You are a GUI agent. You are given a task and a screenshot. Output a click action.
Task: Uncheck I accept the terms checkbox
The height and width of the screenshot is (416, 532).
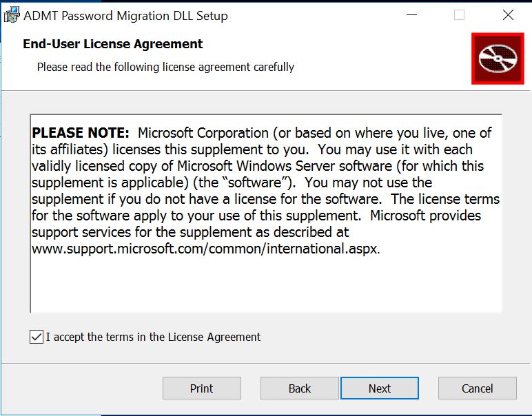pos(37,337)
